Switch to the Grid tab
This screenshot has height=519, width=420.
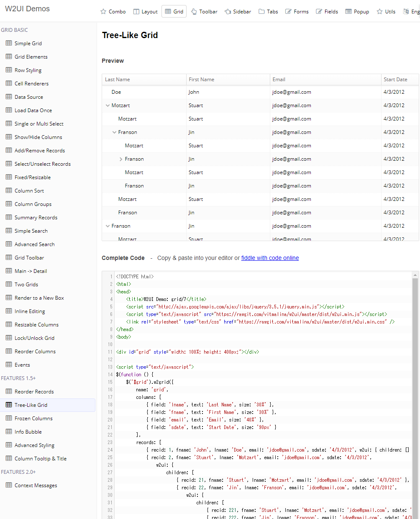click(x=174, y=12)
